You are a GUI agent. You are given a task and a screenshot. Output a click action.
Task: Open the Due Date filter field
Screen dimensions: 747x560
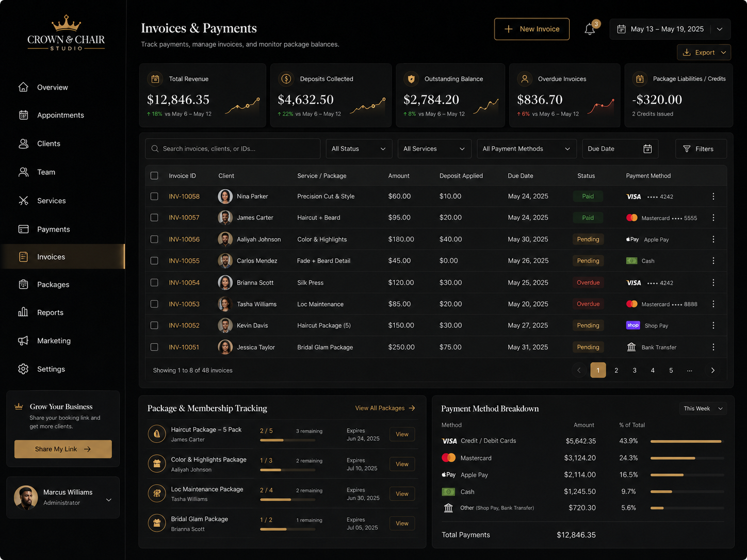click(620, 149)
